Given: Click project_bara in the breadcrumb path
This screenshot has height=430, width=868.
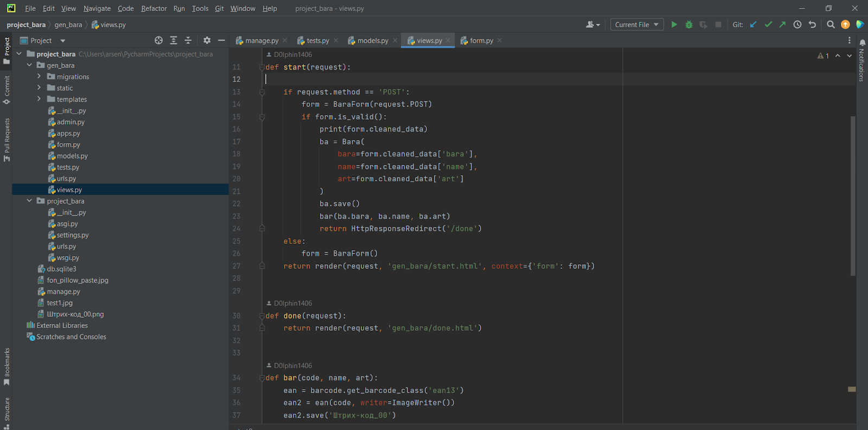Looking at the screenshot, I should click(x=26, y=24).
